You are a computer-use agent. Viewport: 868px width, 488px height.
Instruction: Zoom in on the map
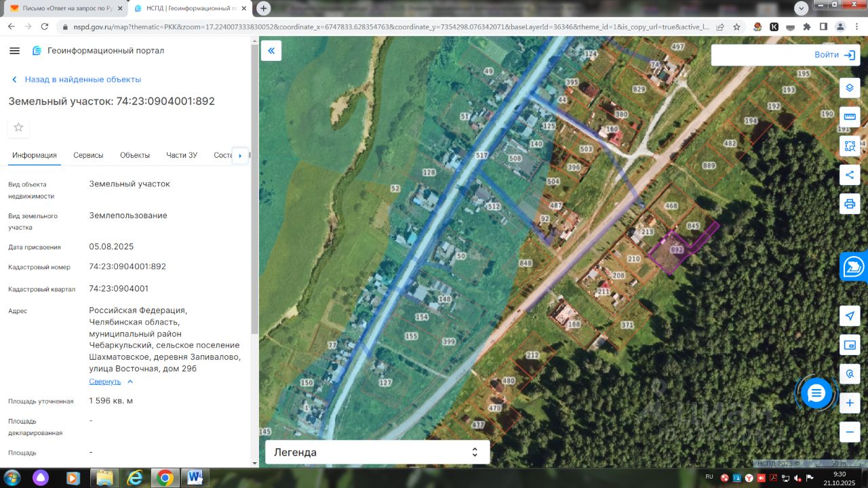tap(850, 403)
